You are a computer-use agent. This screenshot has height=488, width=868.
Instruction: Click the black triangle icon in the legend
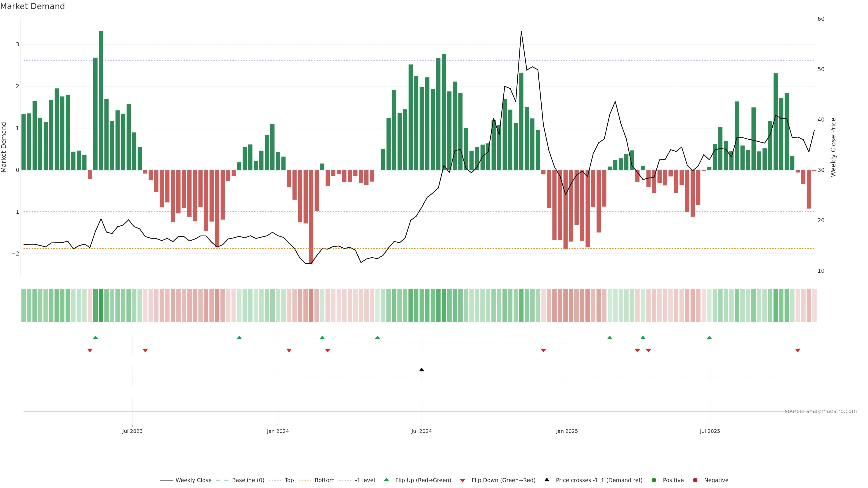tap(547, 480)
